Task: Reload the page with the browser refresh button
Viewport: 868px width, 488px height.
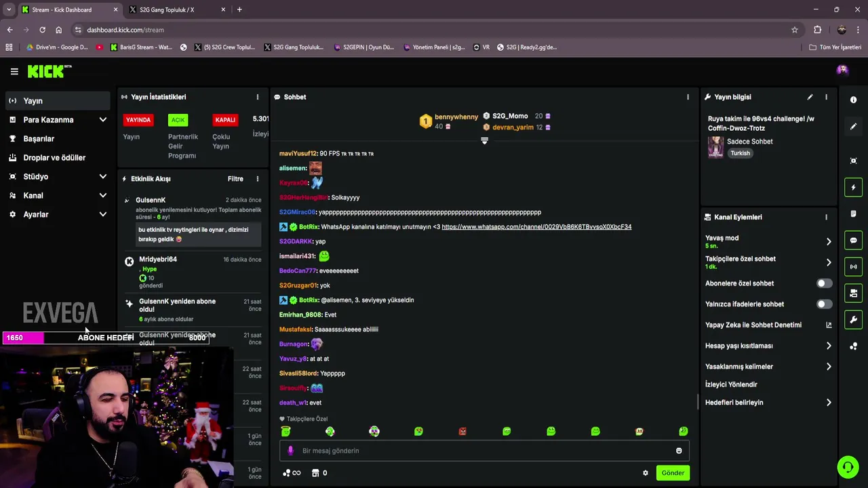Action: click(42, 30)
